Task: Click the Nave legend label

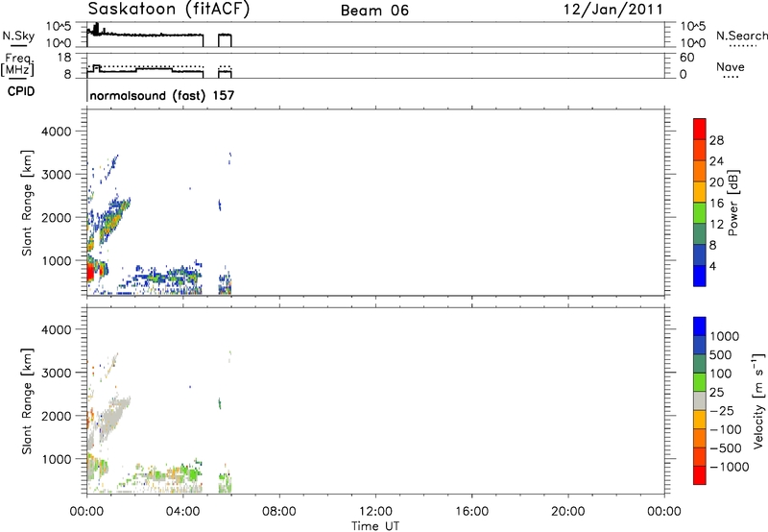Action: [731, 66]
